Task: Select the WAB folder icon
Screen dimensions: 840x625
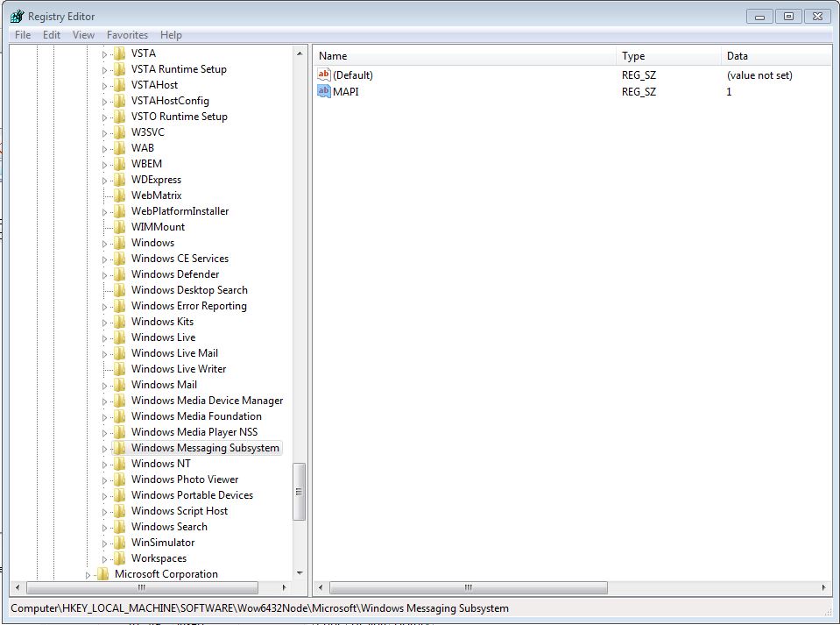Action: pyautogui.click(x=120, y=148)
